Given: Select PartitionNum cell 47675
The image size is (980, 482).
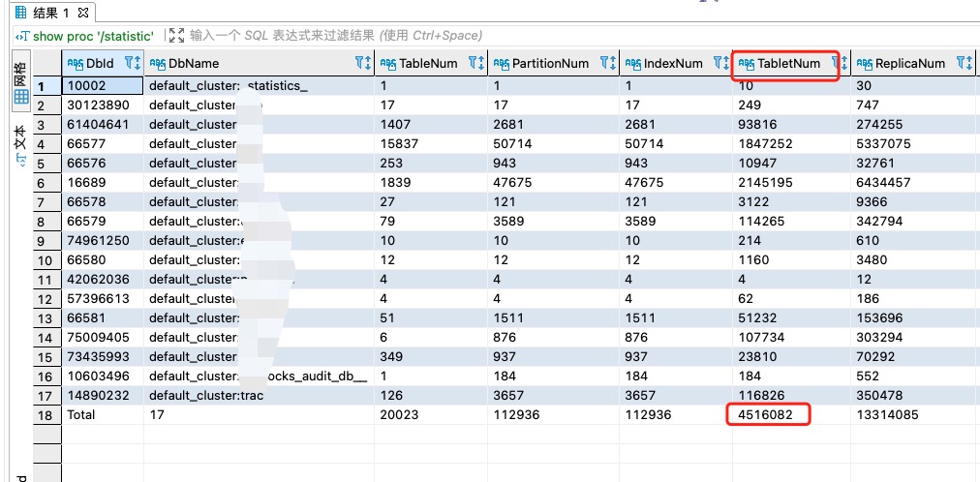Looking at the screenshot, I should (x=554, y=182).
